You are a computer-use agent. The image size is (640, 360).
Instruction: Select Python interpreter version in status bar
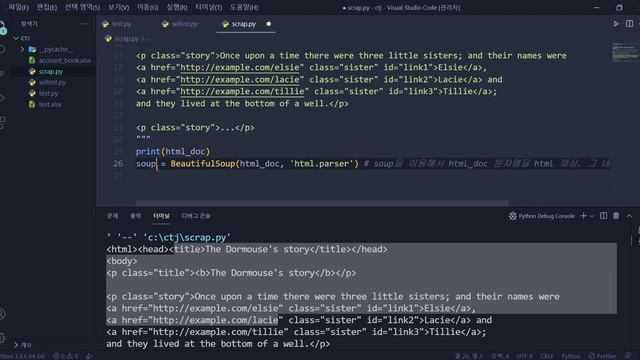[22, 356]
